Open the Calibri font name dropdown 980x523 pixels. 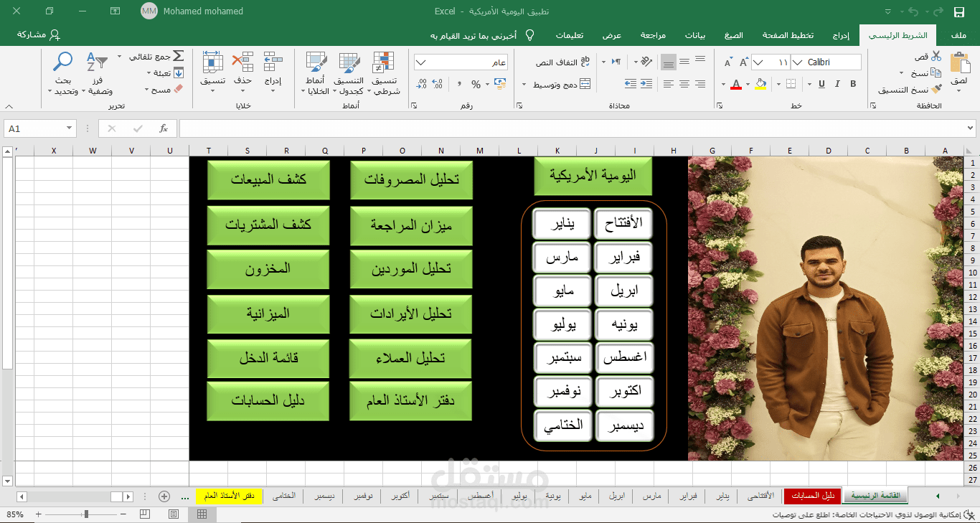tap(798, 62)
